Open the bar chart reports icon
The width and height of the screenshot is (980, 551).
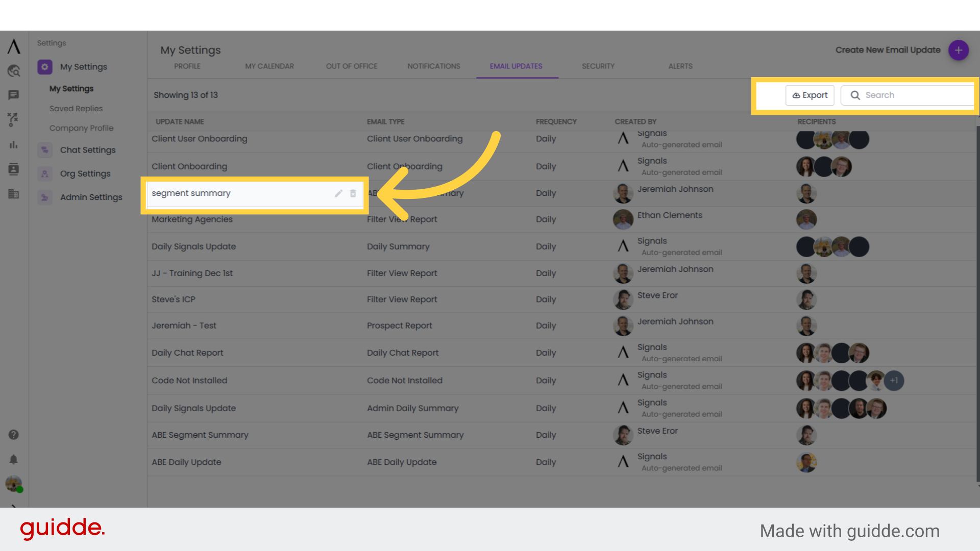coord(14,145)
